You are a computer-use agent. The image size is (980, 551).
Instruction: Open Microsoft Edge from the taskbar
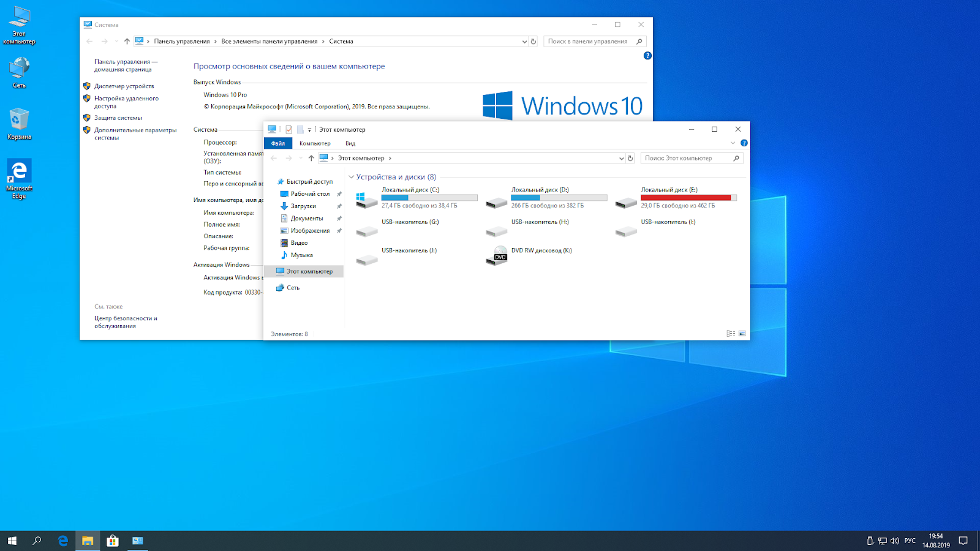click(x=62, y=541)
